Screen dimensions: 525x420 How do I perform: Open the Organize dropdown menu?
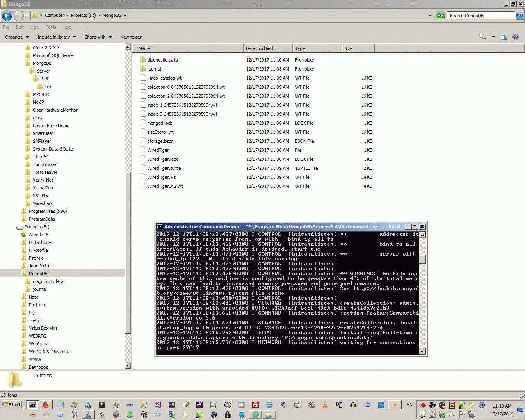(x=17, y=37)
